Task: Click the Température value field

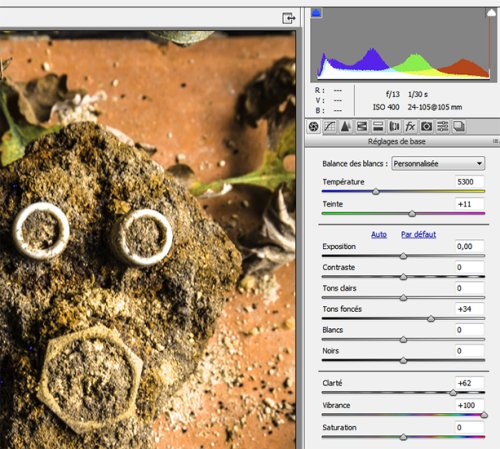Action: 469,182
